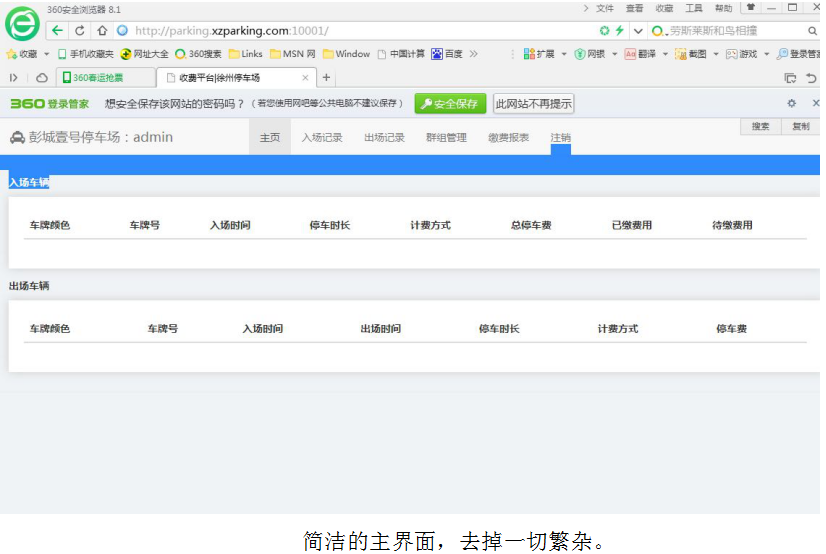Go to browser home page icon
Screen dimensions: 826x554
(x=102, y=31)
